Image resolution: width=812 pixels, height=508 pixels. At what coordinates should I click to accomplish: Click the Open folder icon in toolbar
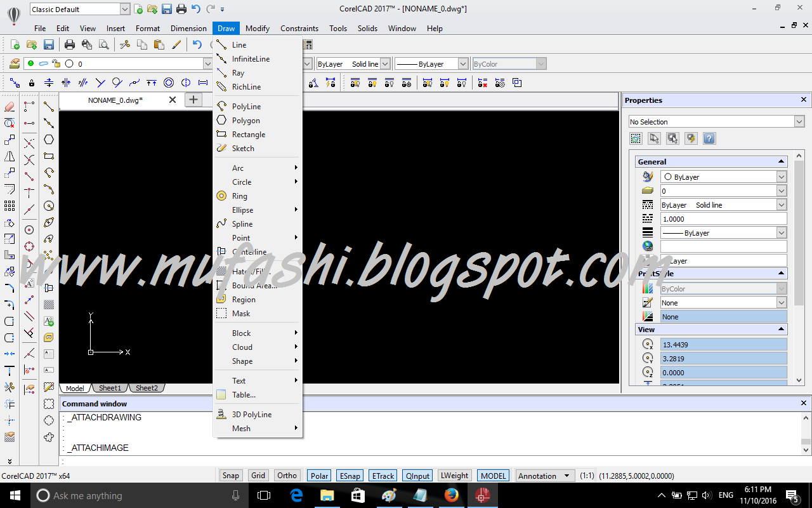pyautogui.click(x=32, y=44)
